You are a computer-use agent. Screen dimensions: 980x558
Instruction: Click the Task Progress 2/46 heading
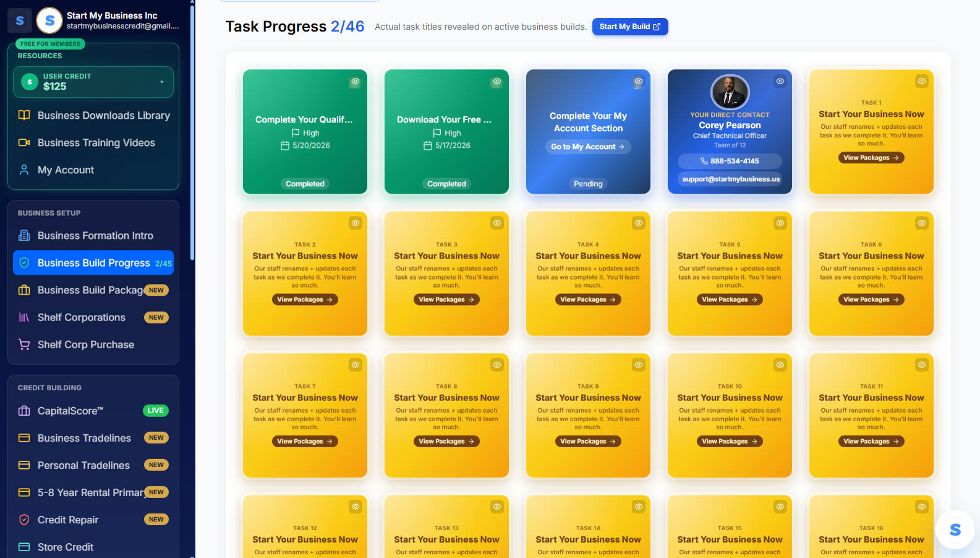(x=295, y=27)
